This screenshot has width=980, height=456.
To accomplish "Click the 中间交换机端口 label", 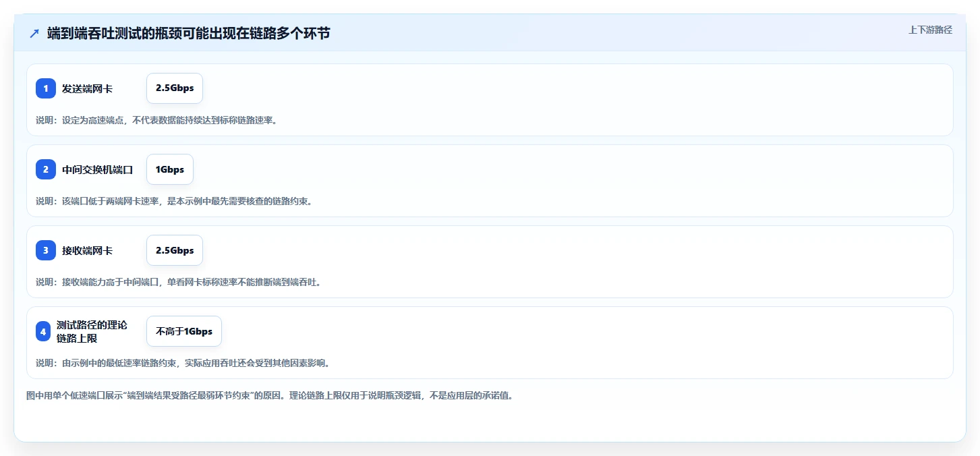I will coord(98,169).
